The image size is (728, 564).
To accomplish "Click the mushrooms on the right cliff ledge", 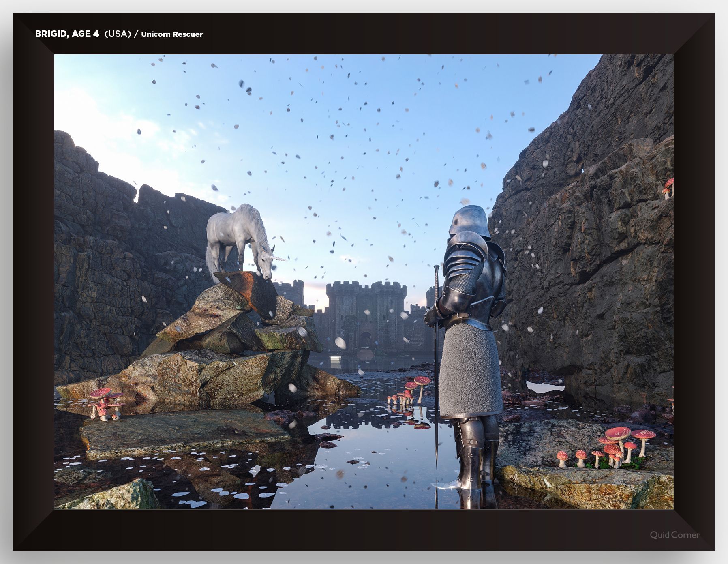I will pyautogui.click(x=668, y=187).
